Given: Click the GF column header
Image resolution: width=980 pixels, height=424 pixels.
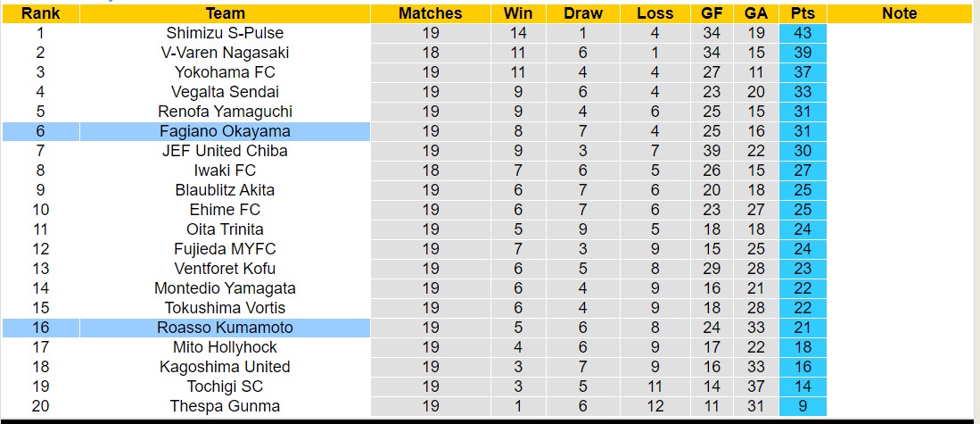Looking at the screenshot, I should pyautogui.click(x=712, y=13).
